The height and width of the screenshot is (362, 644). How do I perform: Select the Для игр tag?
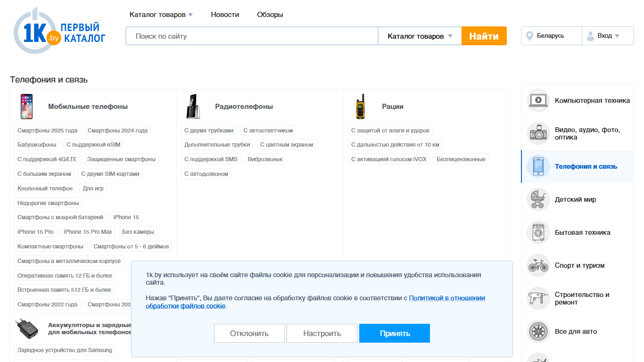[x=93, y=189]
